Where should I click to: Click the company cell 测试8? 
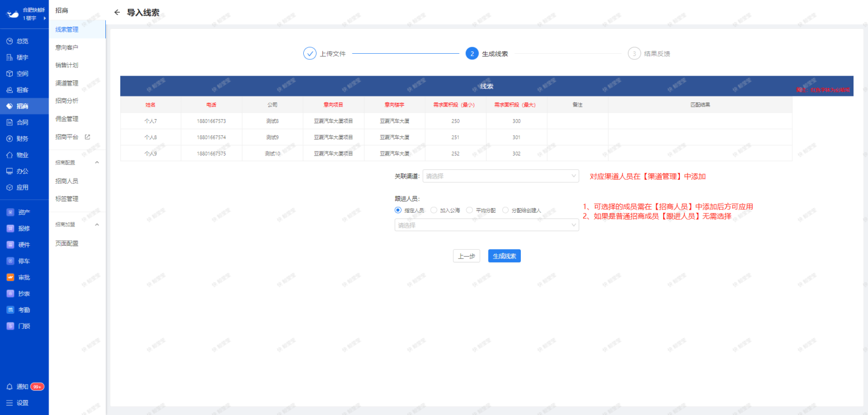(x=273, y=121)
